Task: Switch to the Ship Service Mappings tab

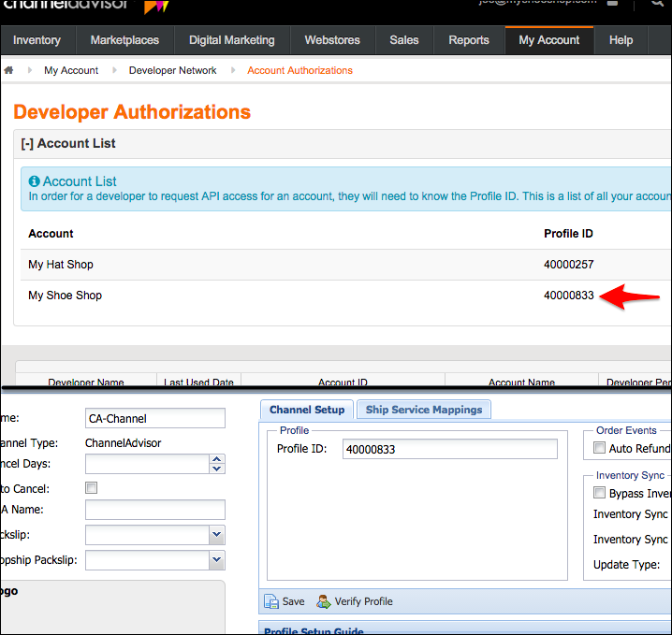Action: click(x=424, y=410)
